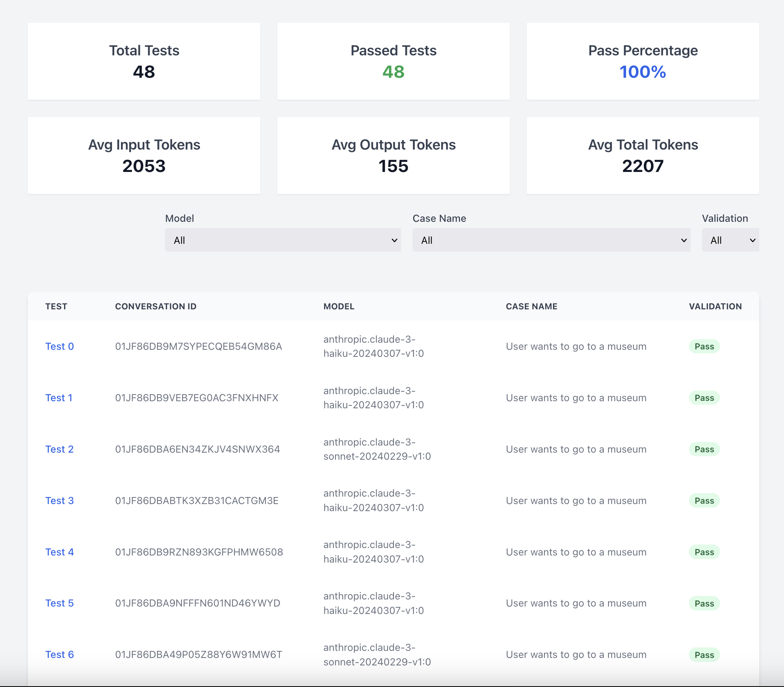Click the Passed Tests card
Viewport: 784px width, 687px height.
point(394,61)
